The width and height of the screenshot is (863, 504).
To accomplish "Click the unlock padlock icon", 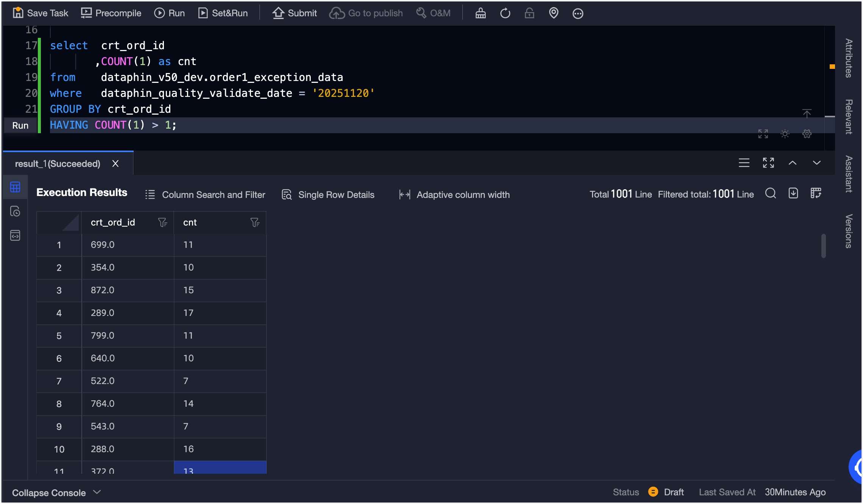I will point(530,13).
